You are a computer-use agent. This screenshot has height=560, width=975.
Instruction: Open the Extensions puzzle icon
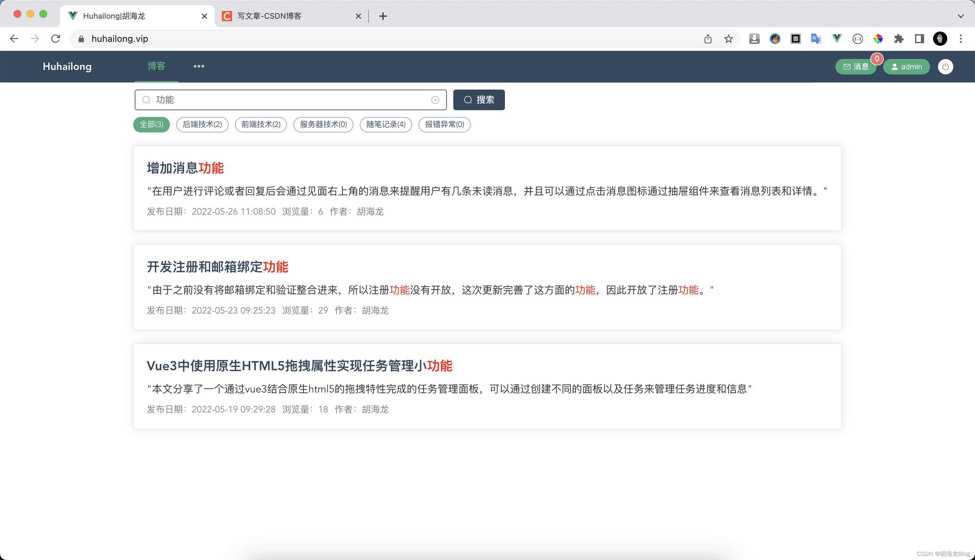pos(899,39)
